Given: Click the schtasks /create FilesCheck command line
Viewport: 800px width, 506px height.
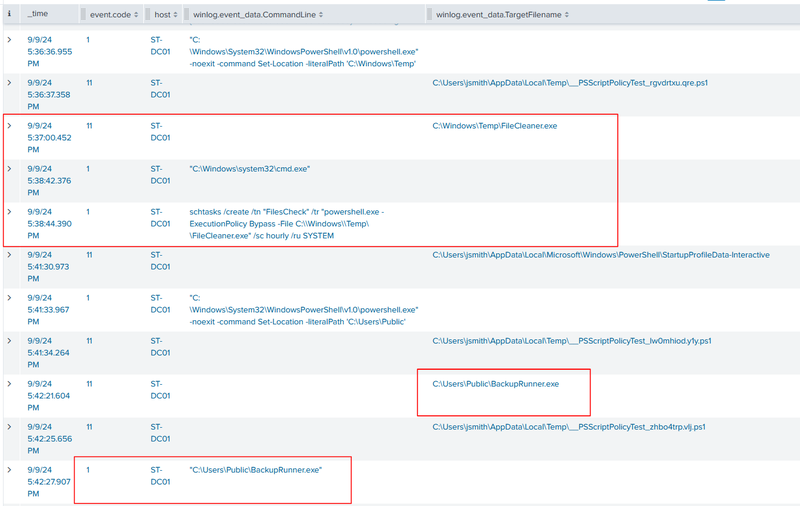Looking at the screenshot, I should pyautogui.click(x=287, y=223).
